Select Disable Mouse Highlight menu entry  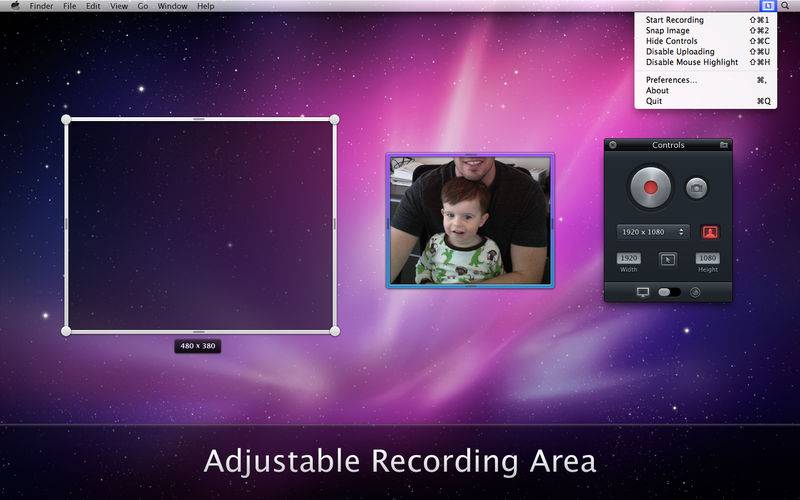(x=706, y=62)
